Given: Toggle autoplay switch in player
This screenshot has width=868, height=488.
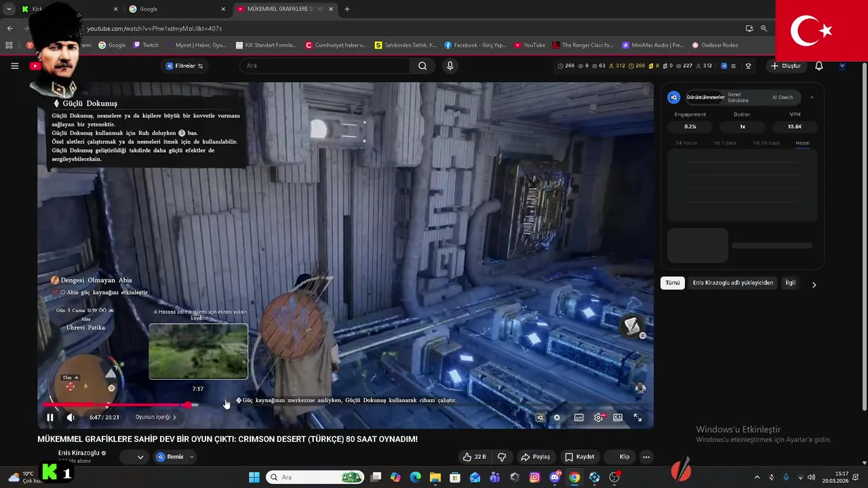Looking at the screenshot, I should (557, 418).
